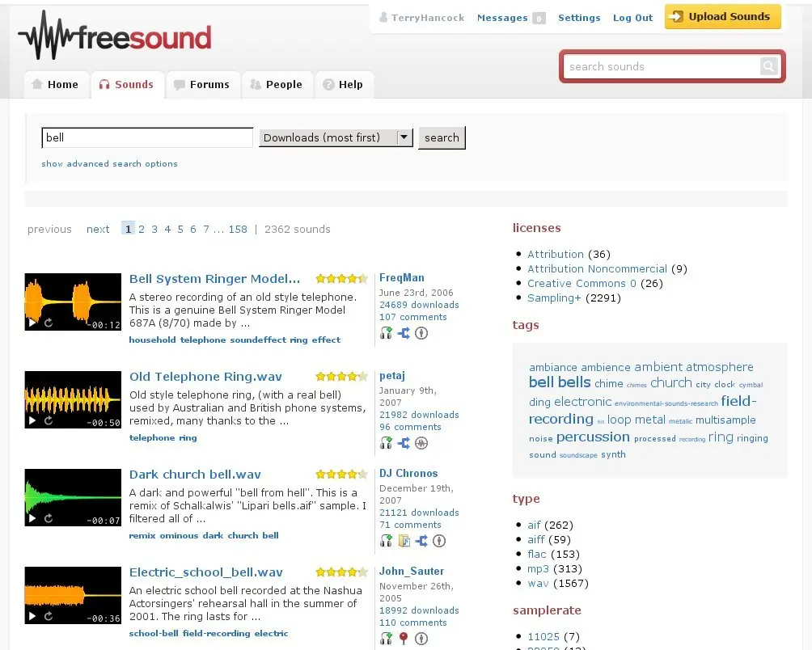This screenshot has height=650, width=812.
Task: Toggle loop on Old Telephone Ring player
Action: coord(49,420)
